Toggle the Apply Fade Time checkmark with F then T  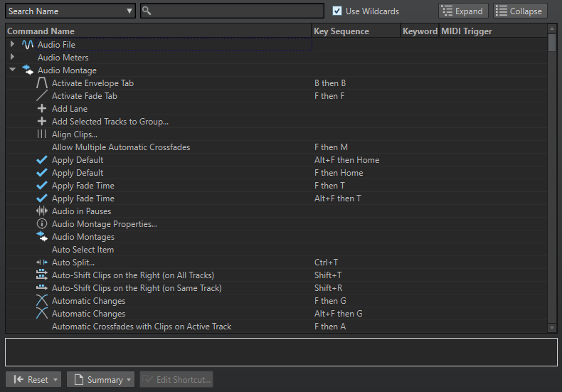[x=42, y=186]
